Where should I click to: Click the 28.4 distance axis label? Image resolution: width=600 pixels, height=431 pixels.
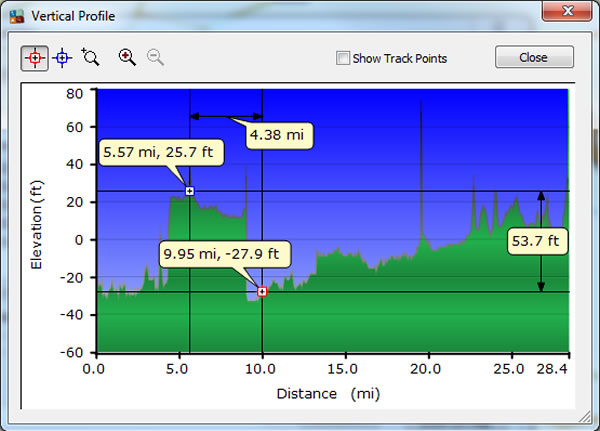coord(552,369)
